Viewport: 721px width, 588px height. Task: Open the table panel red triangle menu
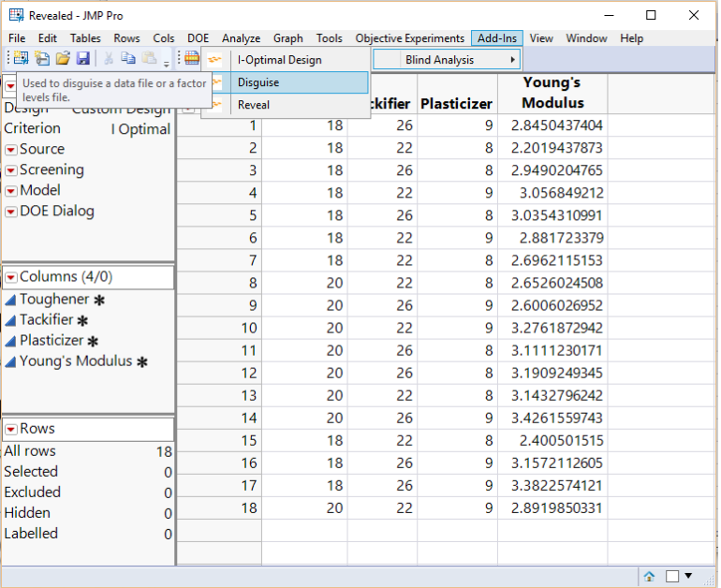tap(10, 86)
